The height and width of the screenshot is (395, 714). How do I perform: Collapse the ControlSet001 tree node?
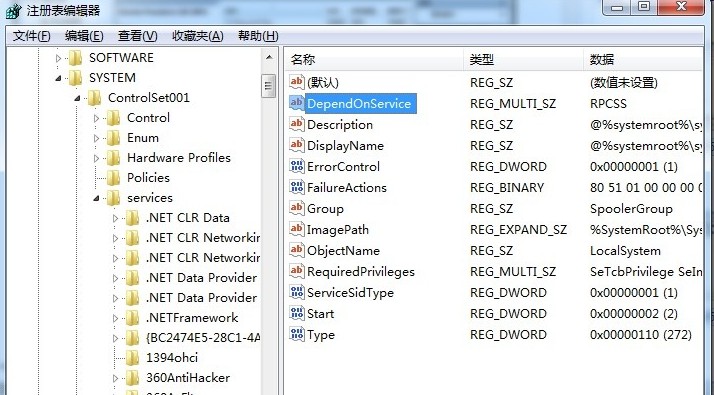(77, 98)
